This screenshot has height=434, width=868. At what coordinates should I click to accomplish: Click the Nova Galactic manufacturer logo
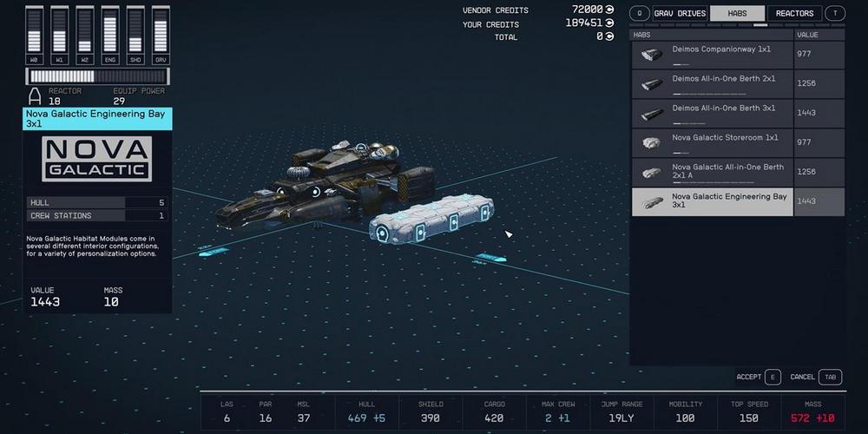coord(97,159)
